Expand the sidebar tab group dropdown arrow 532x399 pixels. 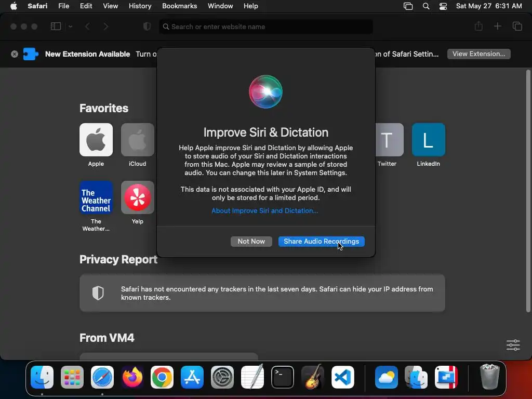(x=70, y=26)
